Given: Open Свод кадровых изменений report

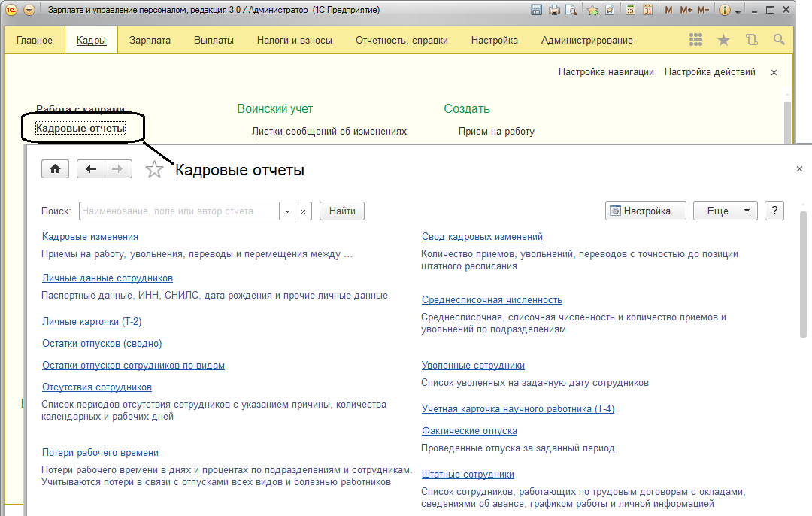Looking at the screenshot, I should pos(482,237).
